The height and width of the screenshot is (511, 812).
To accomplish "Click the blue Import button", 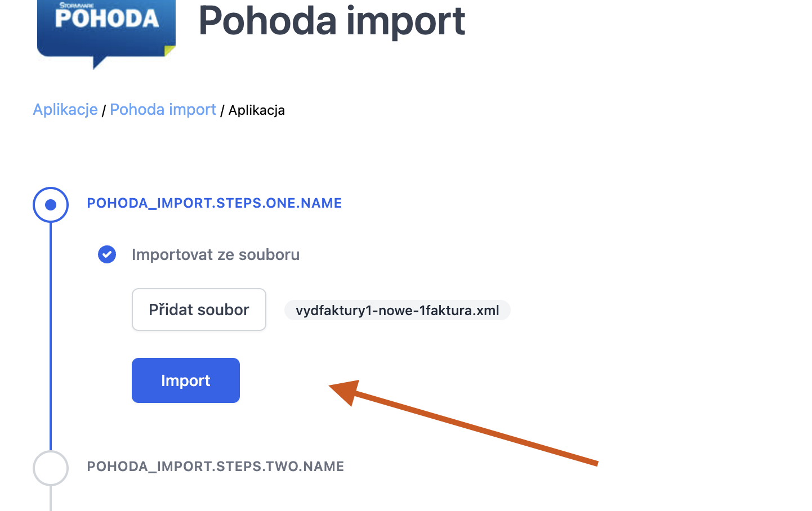I will click(186, 380).
